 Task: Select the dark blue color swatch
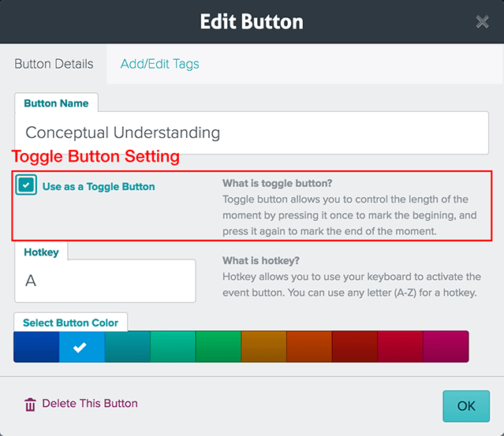pos(36,347)
